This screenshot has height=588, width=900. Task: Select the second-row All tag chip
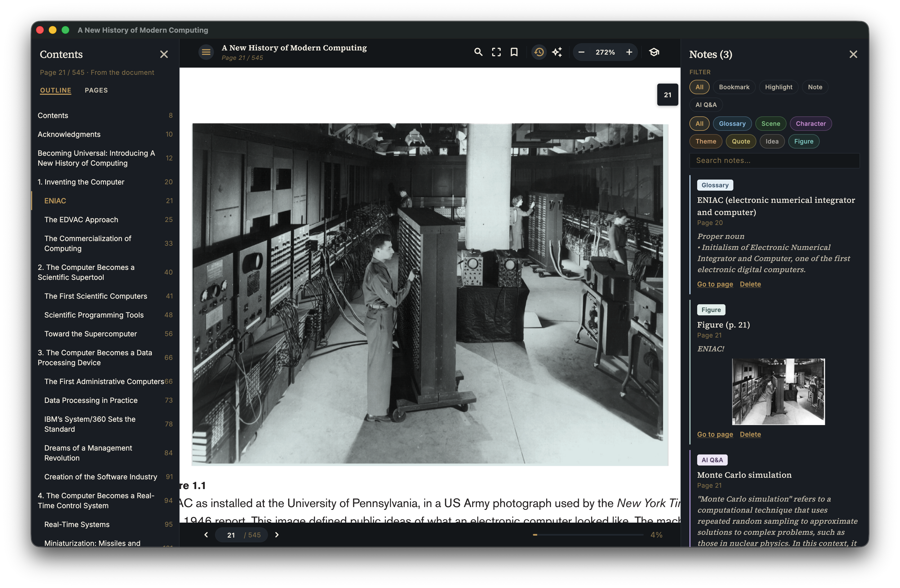[699, 124]
